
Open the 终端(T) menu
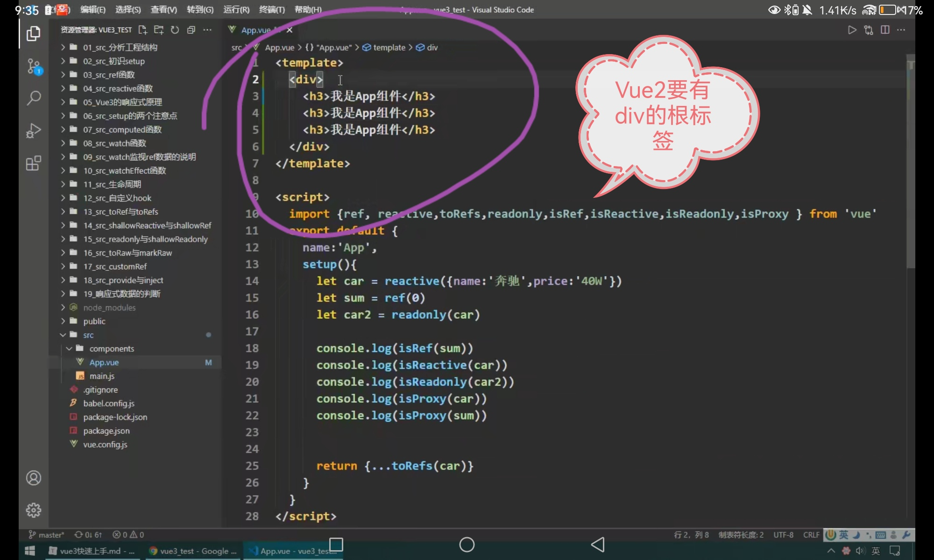click(272, 10)
